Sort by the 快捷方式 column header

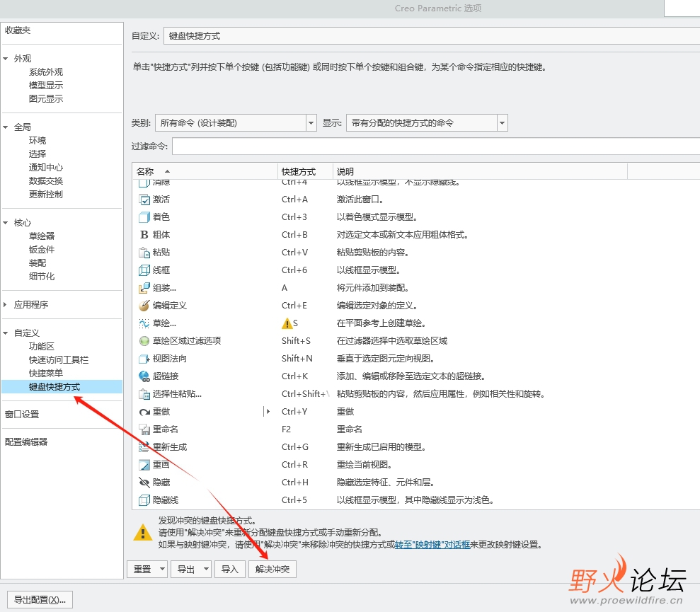305,171
